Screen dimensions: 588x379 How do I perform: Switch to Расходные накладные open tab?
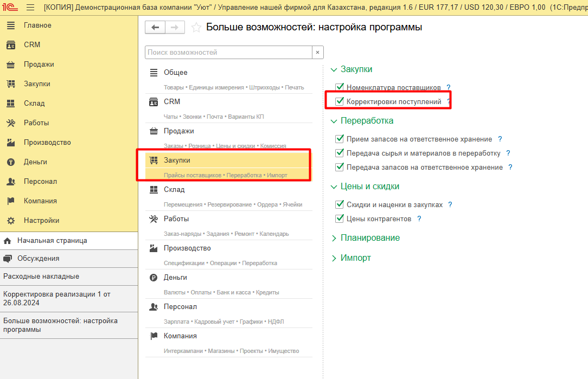point(41,277)
